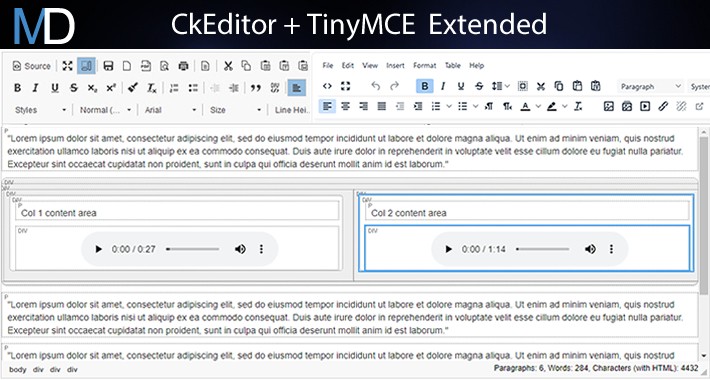Click CKEditor Source button
Viewport: 710px width, 380px height.
31,66
